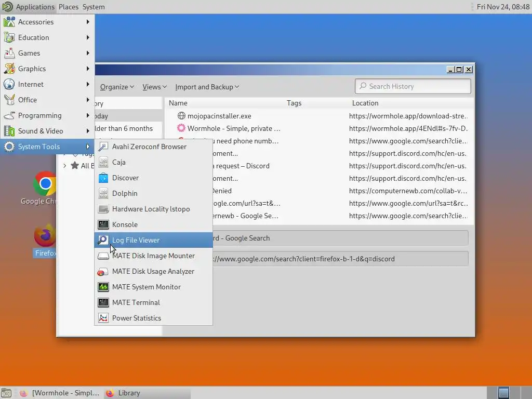Click the Dolphin file manager icon

[x=103, y=193]
